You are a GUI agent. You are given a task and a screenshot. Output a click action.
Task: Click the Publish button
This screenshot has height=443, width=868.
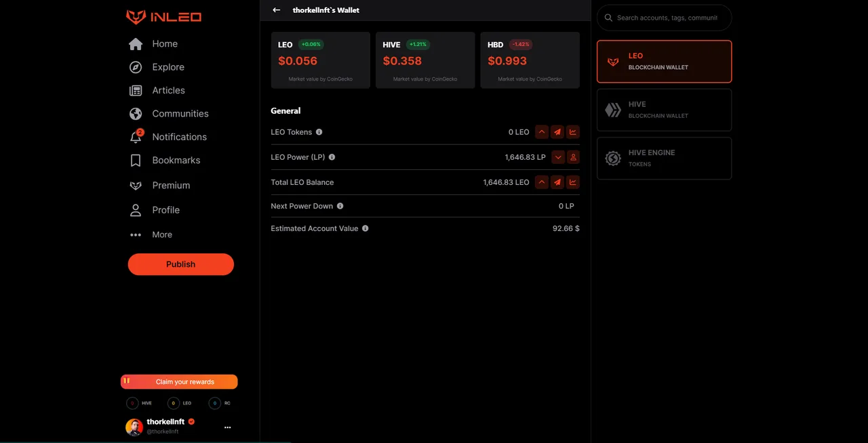181,264
